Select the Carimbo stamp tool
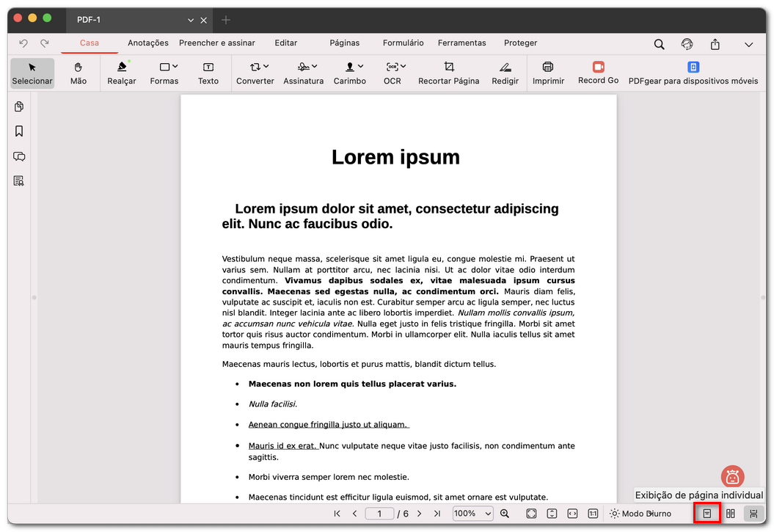Image resolution: width=774 pixels, height=532 pixels. [350, 73]
